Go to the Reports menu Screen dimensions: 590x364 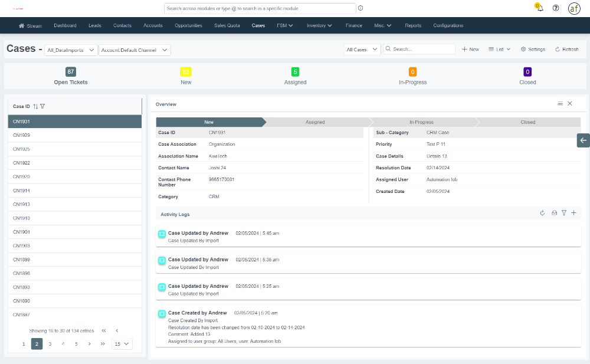point(413,25)
